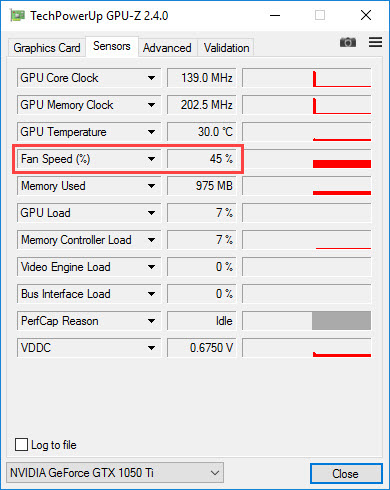Click the GPU-Z app icon in title bar
Viewport: 390px width, 490px height.
(17, 15)
